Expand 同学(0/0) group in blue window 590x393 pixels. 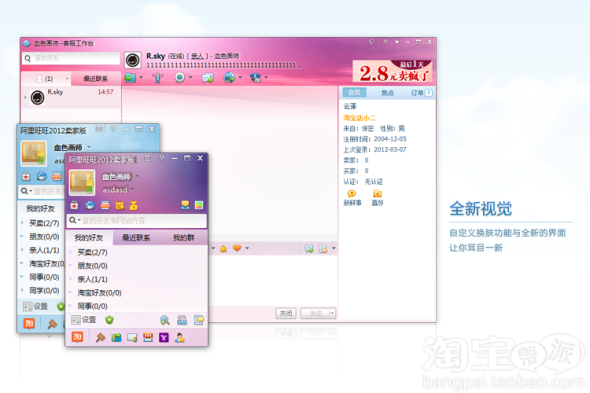pyautogui.click(x=22, y=290)
